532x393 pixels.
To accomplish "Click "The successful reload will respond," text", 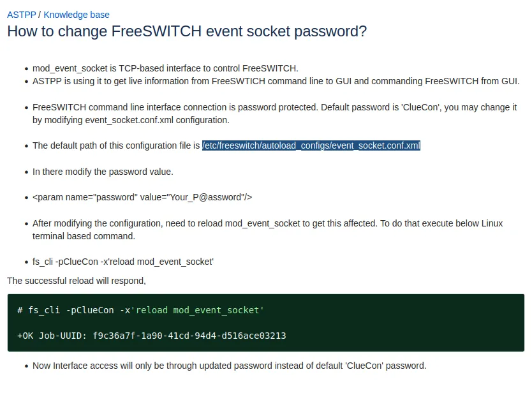I will click(77, 281).
